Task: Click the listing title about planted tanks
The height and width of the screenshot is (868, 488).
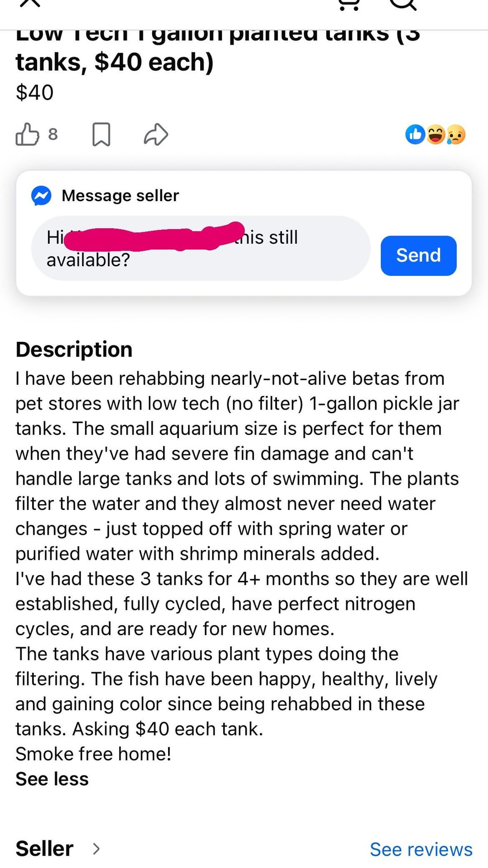Action: click(x=217, y=50)
